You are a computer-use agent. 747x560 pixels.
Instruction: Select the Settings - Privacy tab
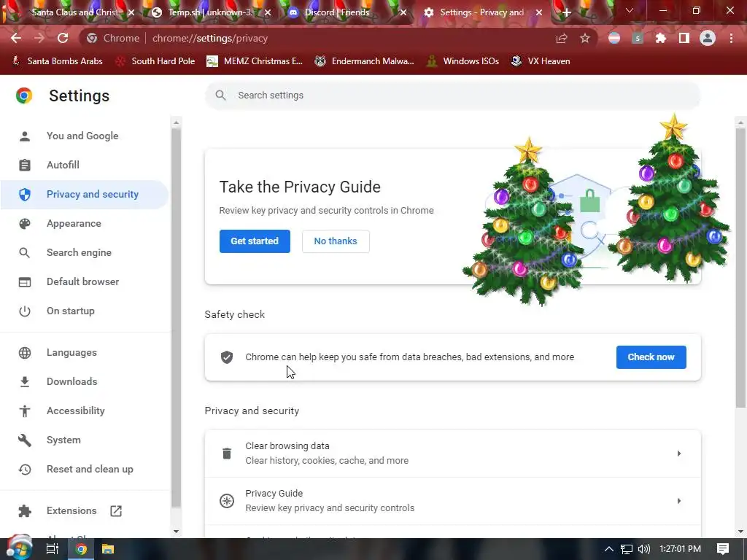click(x=481, y=12)
